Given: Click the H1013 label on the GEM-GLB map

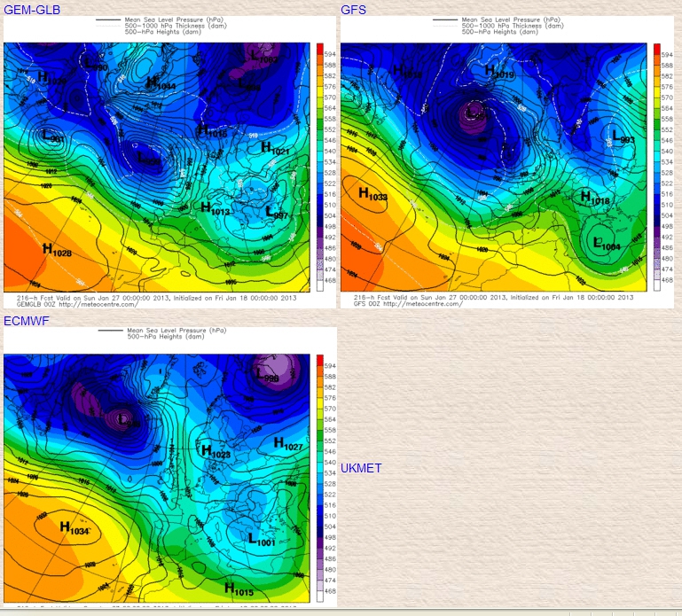Looking at the screenshot, I should click(x=215, y=208).
